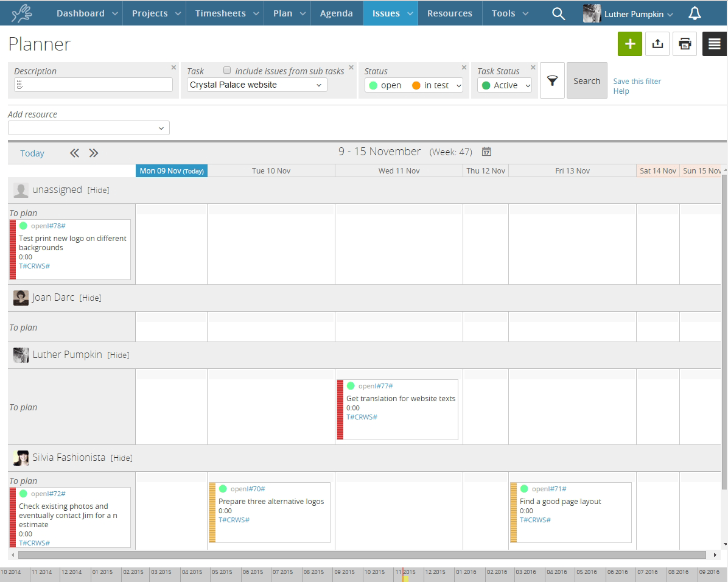Click the Search button
Image resolution: width=728 pixels, height=582 pixels.
586,80
